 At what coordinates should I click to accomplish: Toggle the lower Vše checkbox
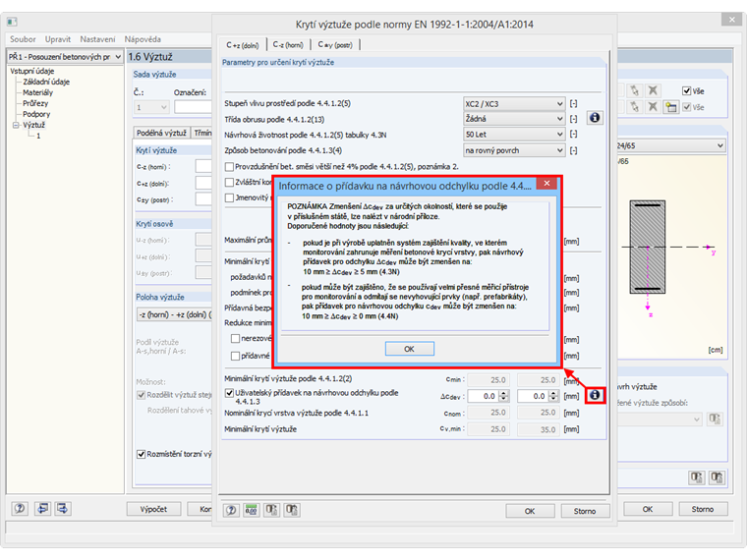tap(686, 107)
